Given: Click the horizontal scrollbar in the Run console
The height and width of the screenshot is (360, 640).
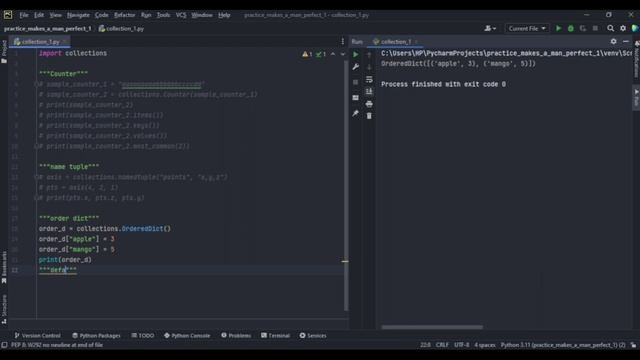Looking at the screenshot, I should click(x=432, y=327).
